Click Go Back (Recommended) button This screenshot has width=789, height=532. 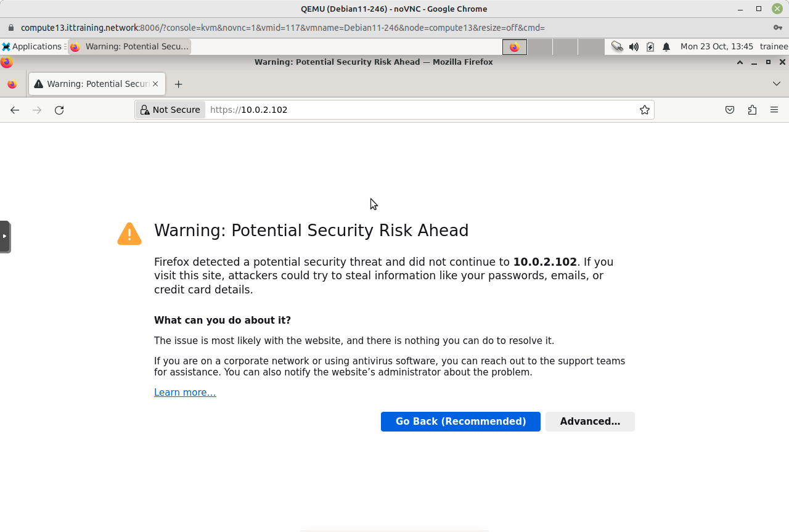[460, 422]
